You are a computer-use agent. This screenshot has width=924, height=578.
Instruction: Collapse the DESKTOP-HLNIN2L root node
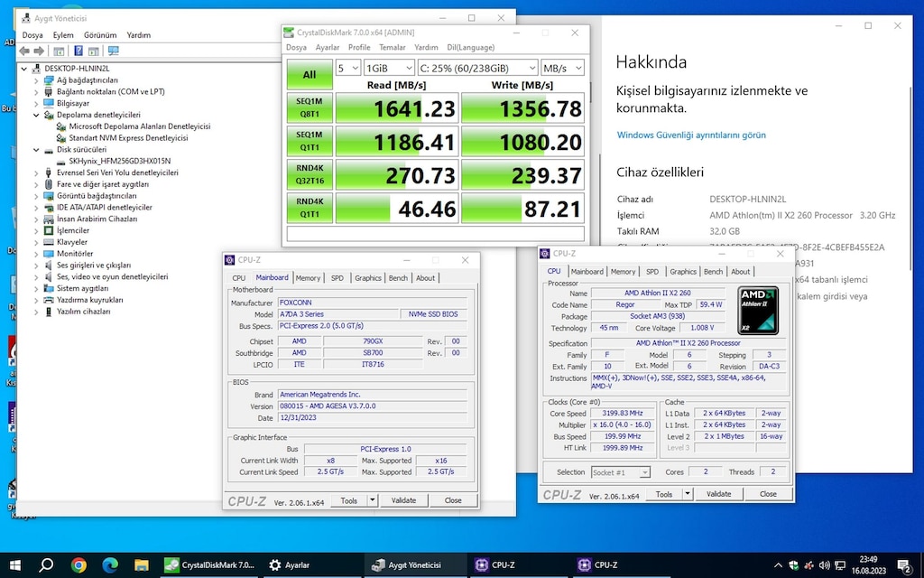(24, 69)
